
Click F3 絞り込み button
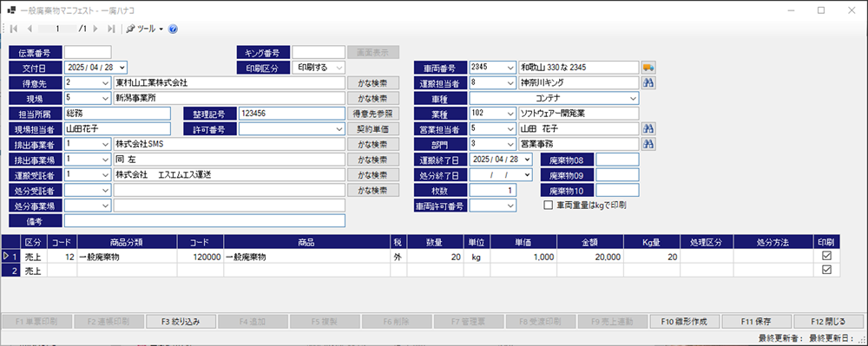click(181, 321)
